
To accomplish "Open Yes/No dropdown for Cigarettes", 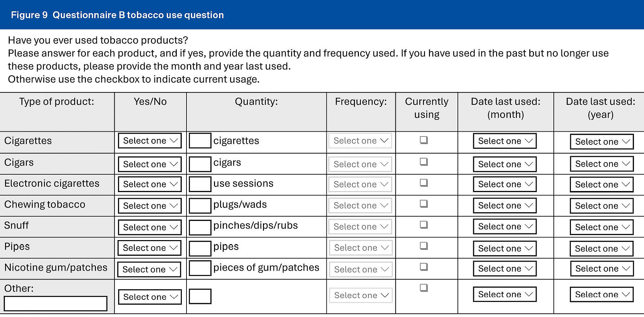I will (x=150, y=141).
